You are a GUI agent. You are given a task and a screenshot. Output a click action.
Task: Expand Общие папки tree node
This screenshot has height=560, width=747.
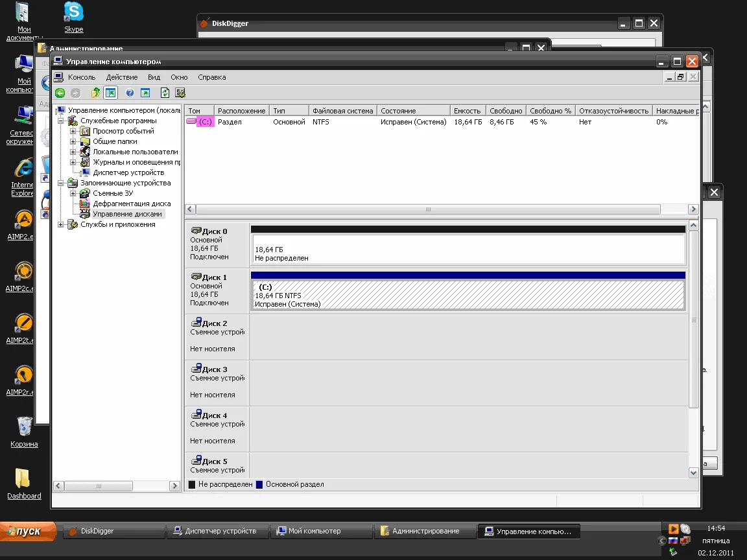[73, 141]
